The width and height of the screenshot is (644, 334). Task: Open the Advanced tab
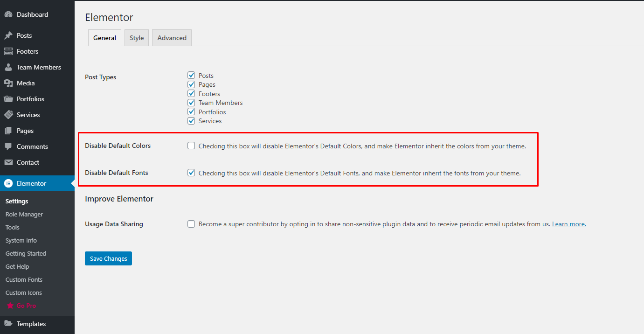click(x=172, y=38)
